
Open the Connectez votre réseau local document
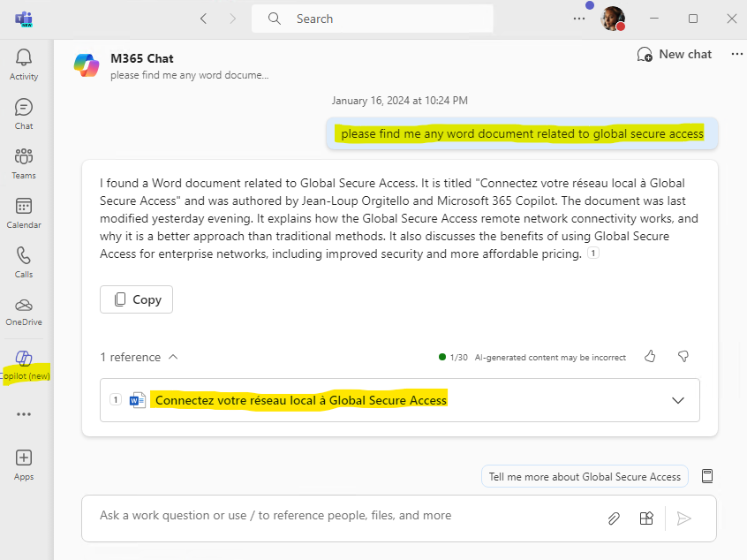tap(301, 400)
